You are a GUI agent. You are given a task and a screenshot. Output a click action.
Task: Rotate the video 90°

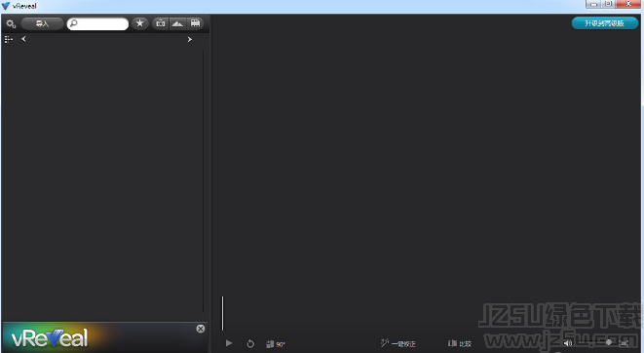[x=275, y=344]
